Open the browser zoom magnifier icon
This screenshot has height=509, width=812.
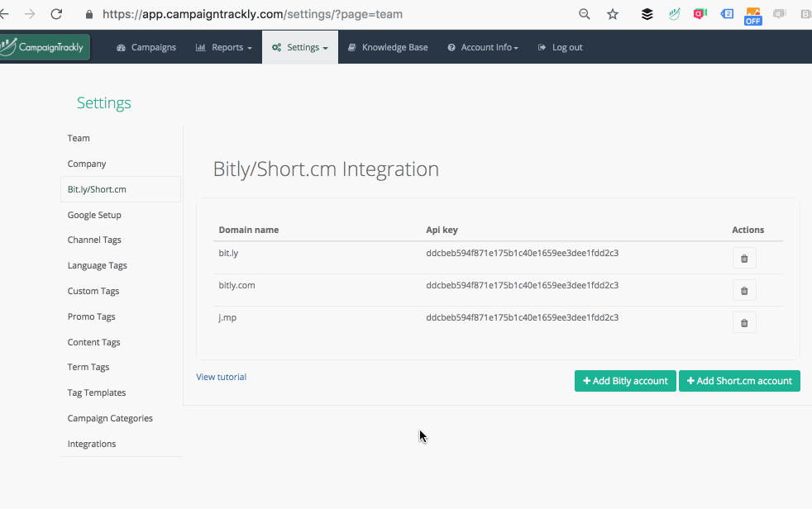[584, 14]
